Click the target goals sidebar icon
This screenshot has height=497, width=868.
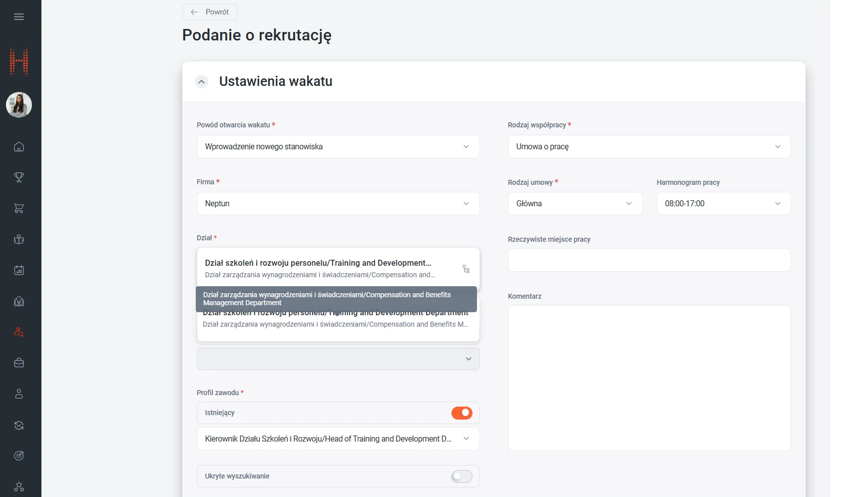pos(19,456)
